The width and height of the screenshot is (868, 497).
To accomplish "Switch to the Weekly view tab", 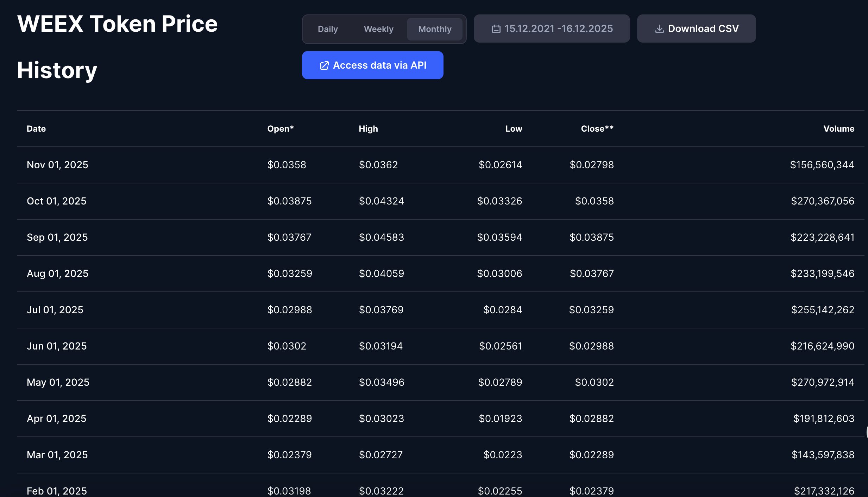I will (378, 29).
